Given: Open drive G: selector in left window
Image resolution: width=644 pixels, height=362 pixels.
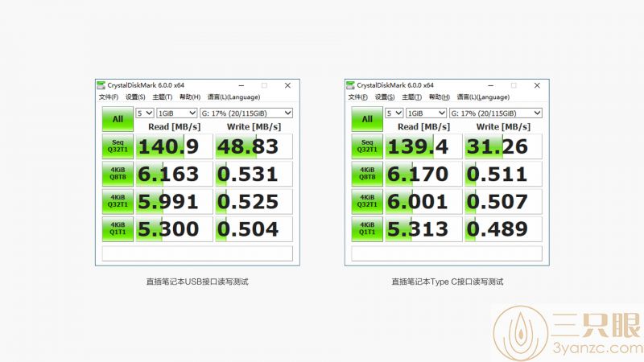Looking at the screenshot, I should coord(246,113).
